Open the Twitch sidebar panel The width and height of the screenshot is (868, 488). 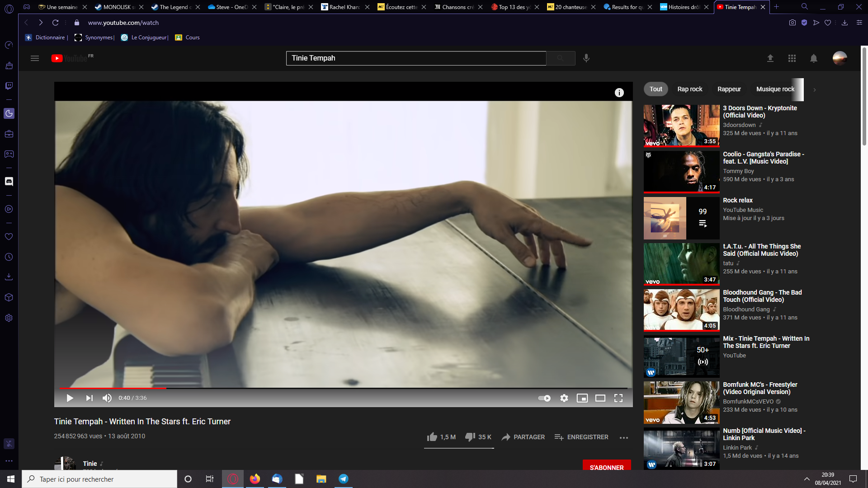point(9,86)
